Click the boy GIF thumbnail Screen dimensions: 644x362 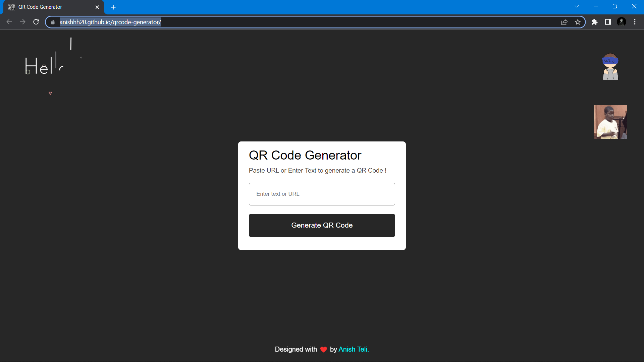point(610,122)
